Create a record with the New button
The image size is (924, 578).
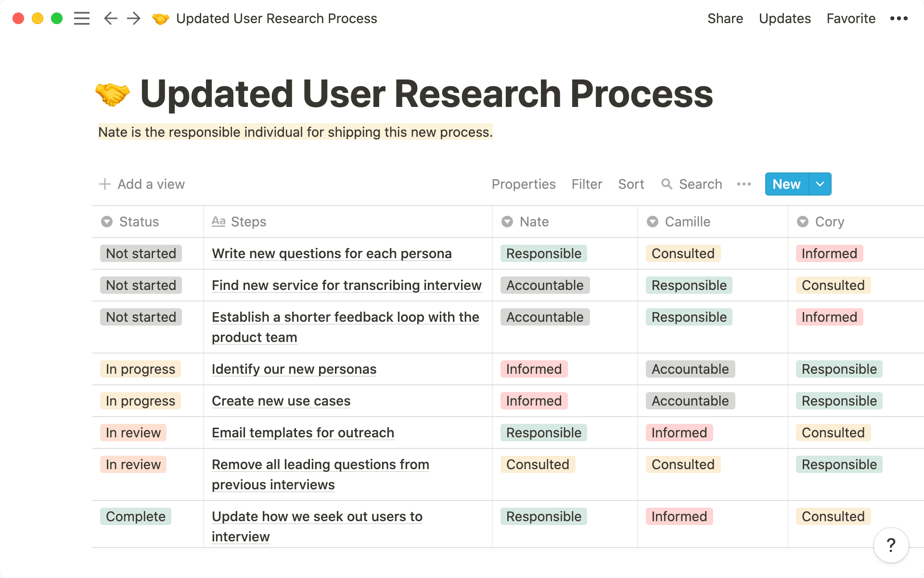tap(786, 184)
